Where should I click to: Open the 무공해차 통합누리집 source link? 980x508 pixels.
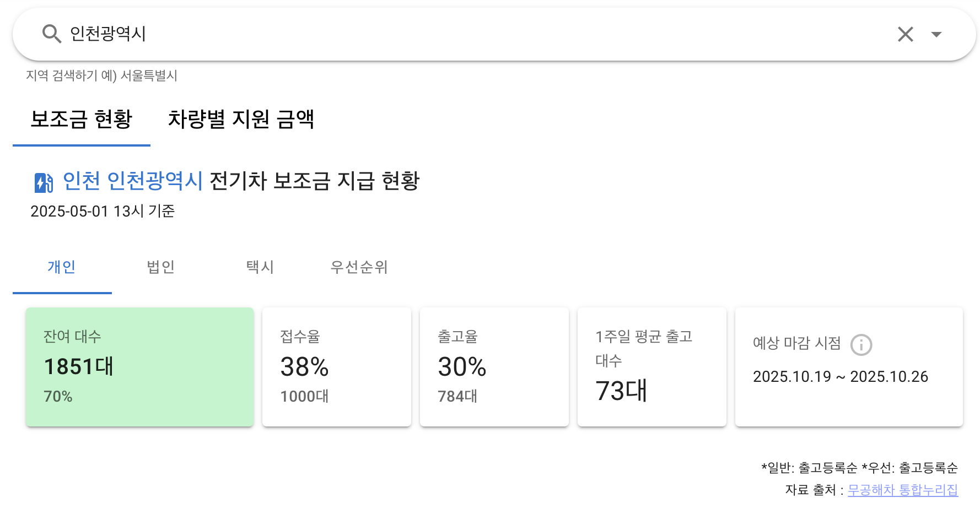pos(903,488)
